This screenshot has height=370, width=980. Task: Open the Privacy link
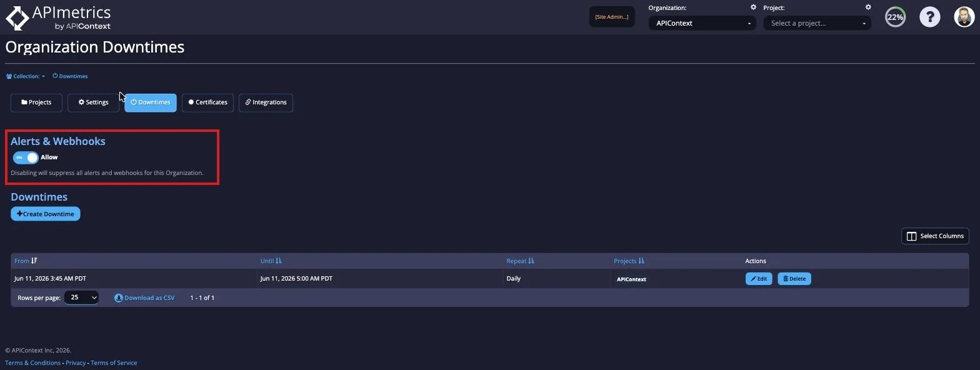coord(76,363)
